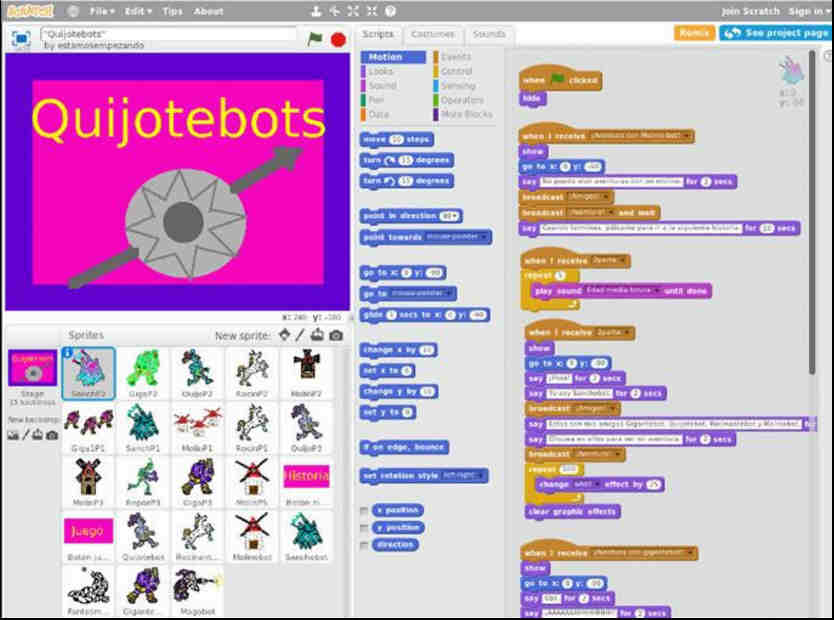Select the purple Looks block category
The image size is (834, 620).
pos(381,72)
